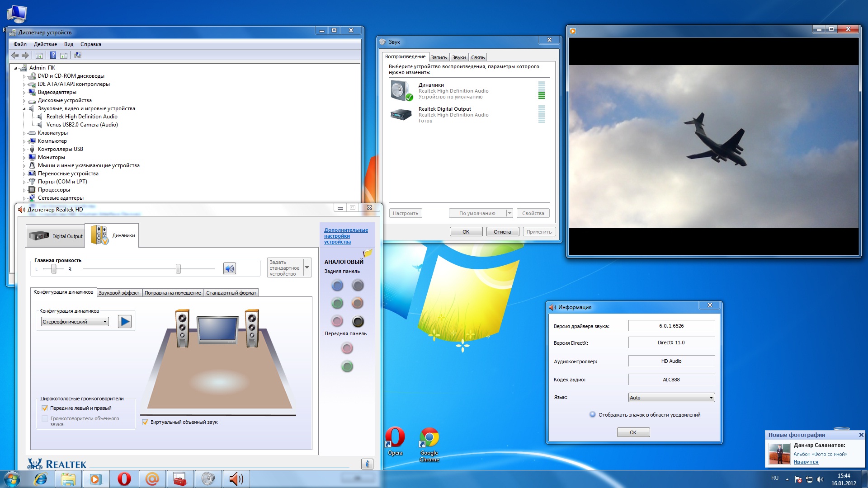Click the orange rear panel jack
Viewport: 868px width, 488px height.
click(358, 303)
